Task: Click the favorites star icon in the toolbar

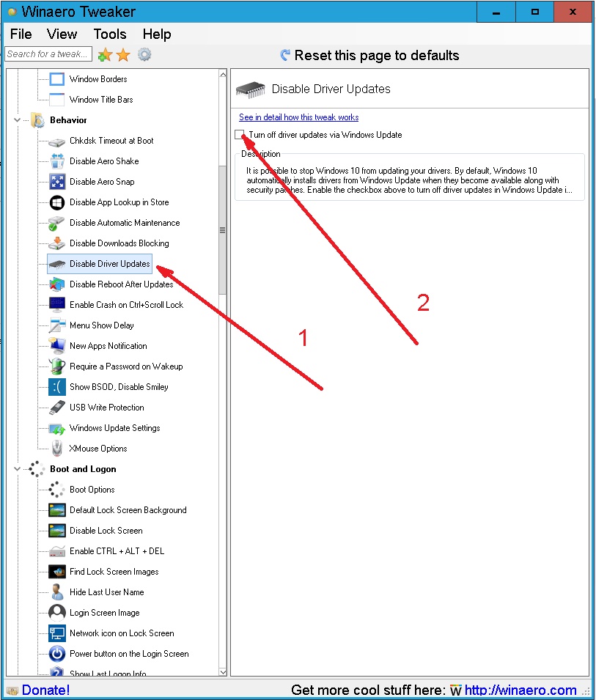Action: 123,55
